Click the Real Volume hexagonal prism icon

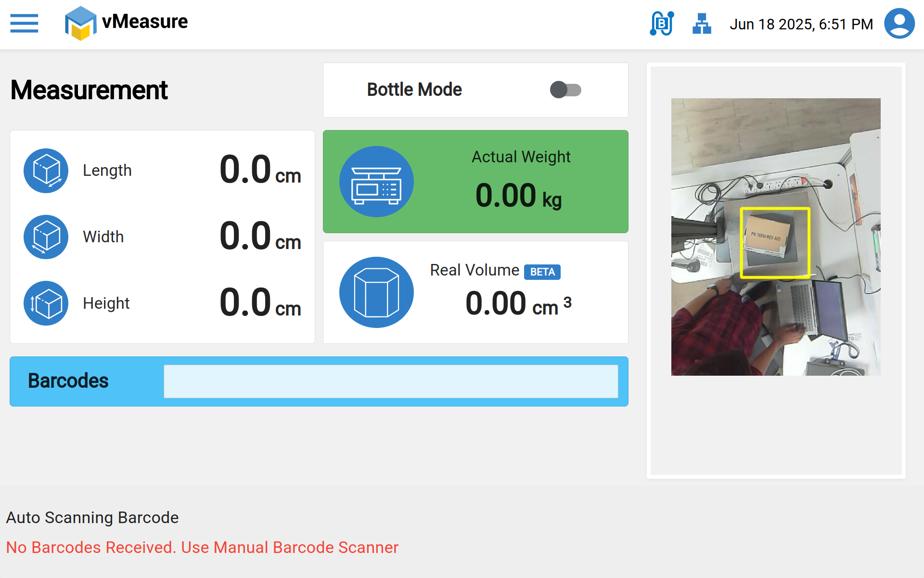click(376, 292)
